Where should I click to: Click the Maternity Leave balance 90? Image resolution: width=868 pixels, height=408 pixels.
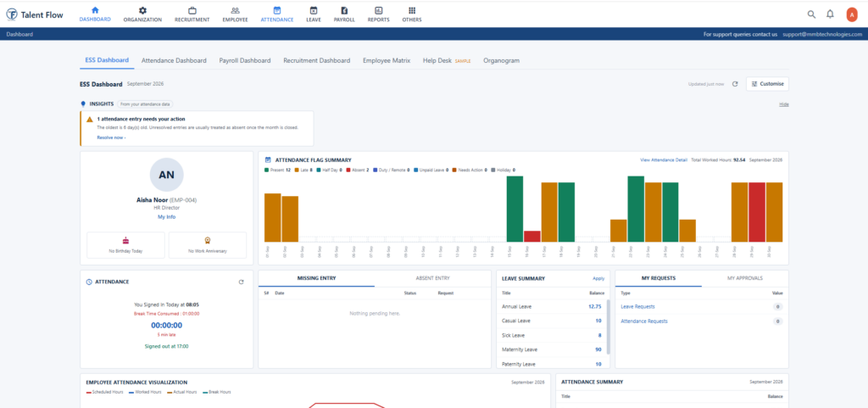[598, 349]
